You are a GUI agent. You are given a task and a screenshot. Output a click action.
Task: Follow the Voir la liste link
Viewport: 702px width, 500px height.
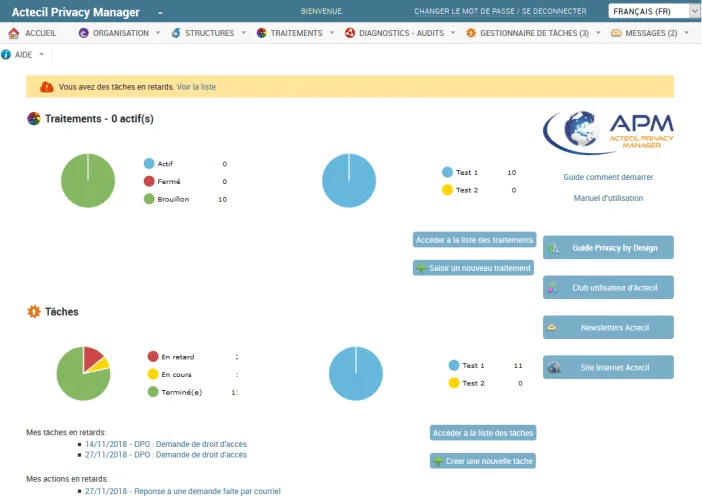point(196,87)
